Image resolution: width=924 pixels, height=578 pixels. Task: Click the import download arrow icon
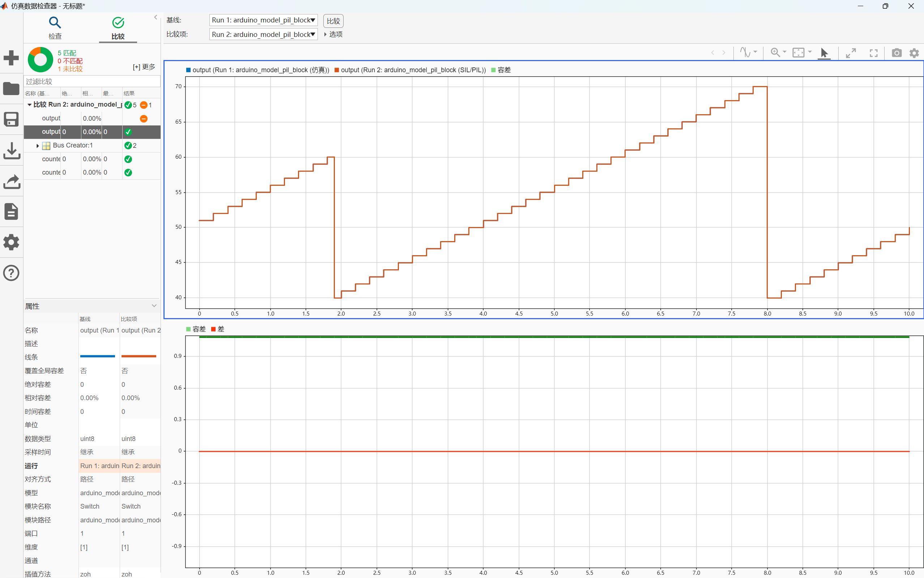tap(11, 150)
